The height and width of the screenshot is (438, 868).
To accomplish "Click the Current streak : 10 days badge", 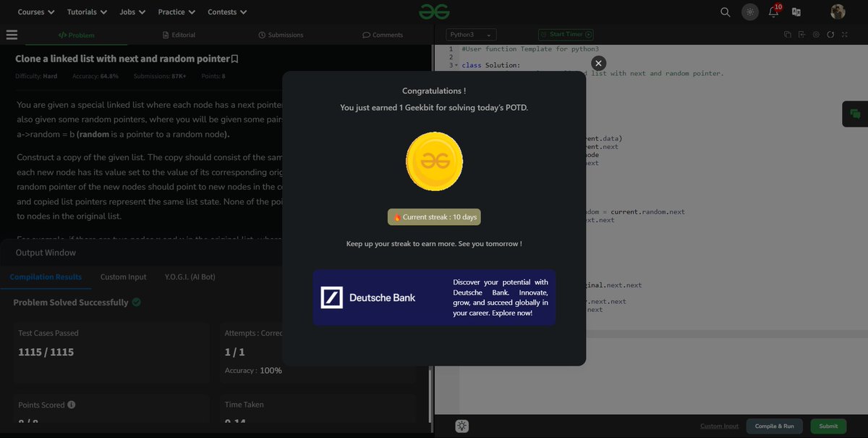I will point(434,217).
